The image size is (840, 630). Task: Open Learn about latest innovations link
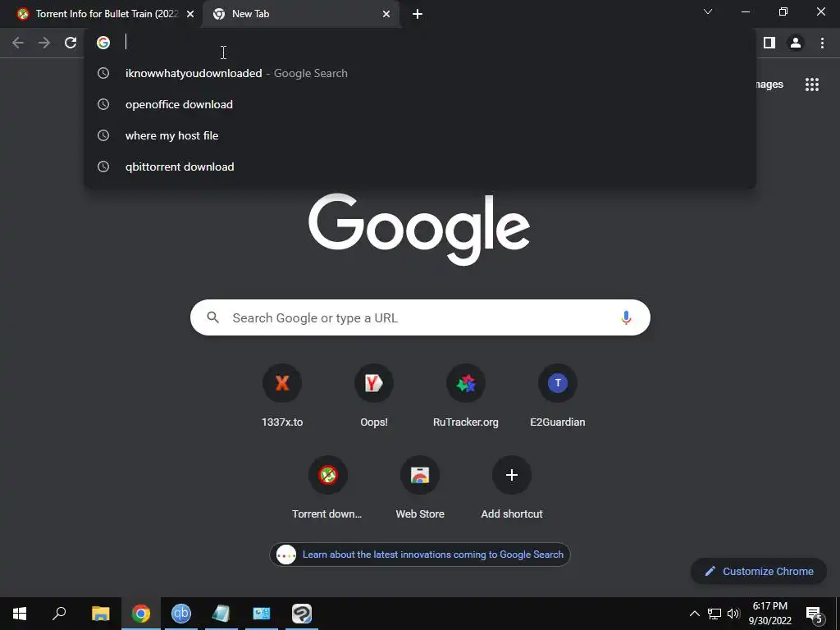(x=420, y=555)
